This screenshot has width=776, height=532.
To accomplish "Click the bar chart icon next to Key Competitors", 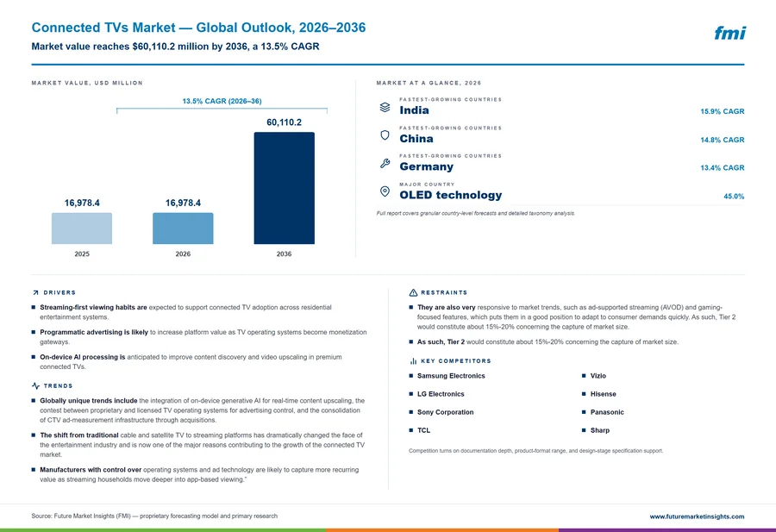I will 413,361.
